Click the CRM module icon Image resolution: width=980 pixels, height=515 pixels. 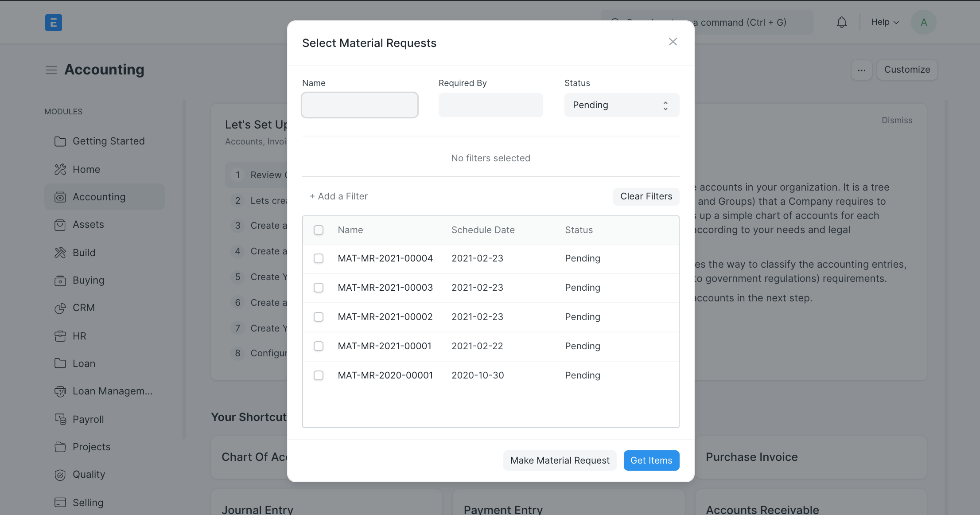coord(60,308)
